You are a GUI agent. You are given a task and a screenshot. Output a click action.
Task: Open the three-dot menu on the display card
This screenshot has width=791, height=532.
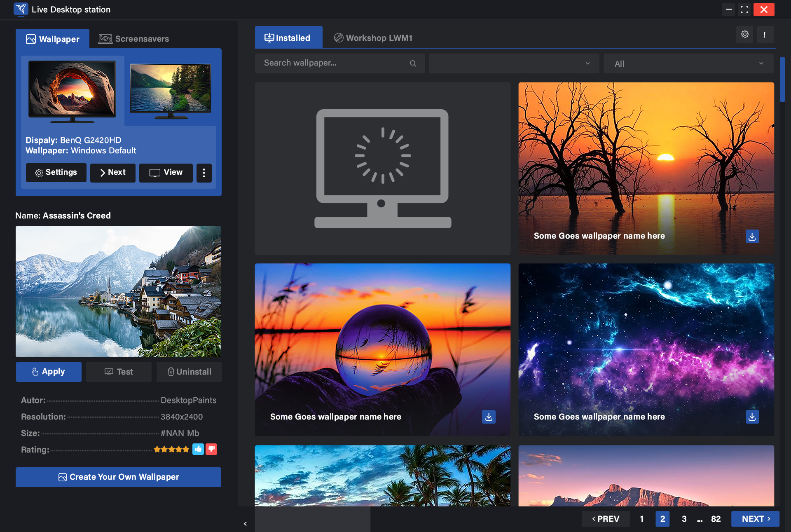204,173
